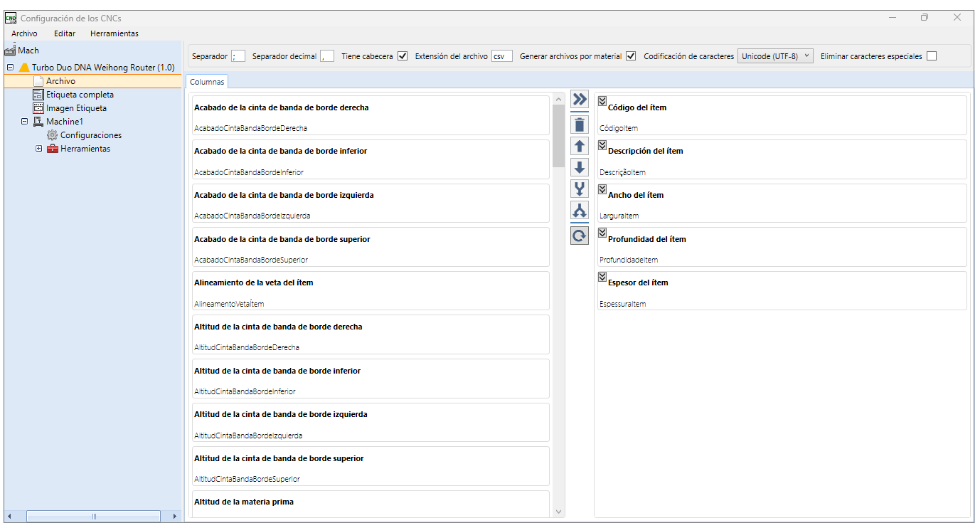Select Archivo in the tree
This screenshot has width=980, height=528.
tap(61, 81)
